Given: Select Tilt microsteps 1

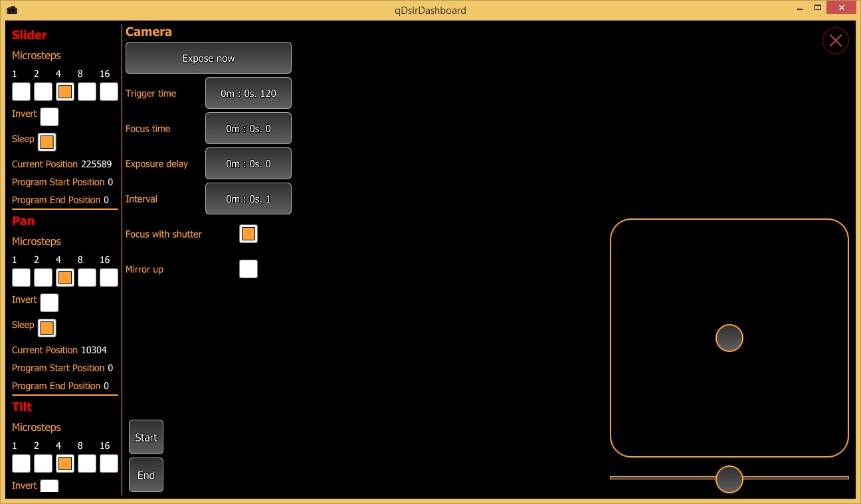Looking at the screenshot, I should (21, 463).
